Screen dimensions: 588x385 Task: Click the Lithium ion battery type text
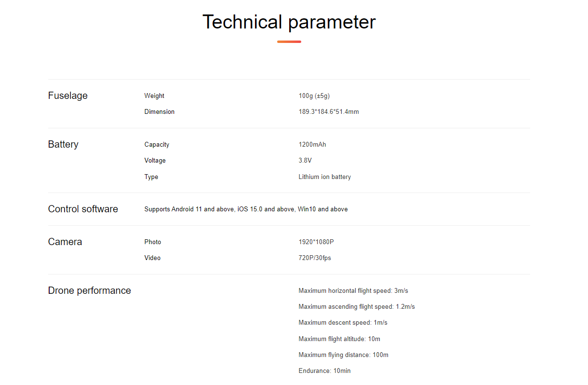pyautogui.click(x=325, y=177)
